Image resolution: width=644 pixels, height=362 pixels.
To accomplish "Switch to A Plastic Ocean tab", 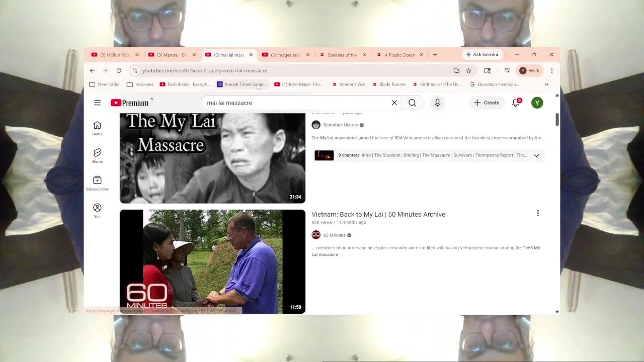I will pyautogui.click(x=399, y=55).
